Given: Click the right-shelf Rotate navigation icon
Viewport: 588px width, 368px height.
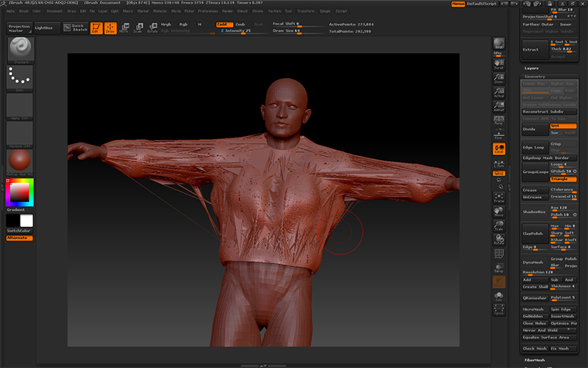Looking at the screenshot, I should (499, 240).
